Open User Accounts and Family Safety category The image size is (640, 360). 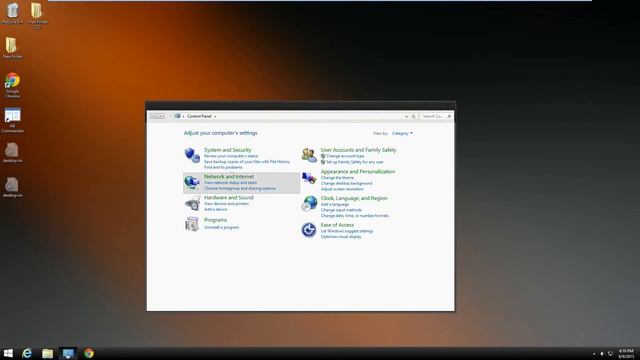tap(358, 150)
